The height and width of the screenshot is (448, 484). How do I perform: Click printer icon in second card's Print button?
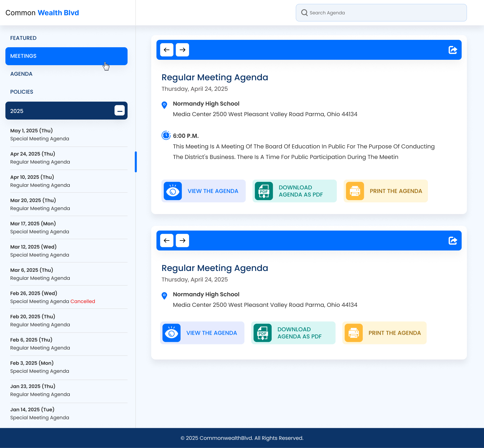(354, 333)
